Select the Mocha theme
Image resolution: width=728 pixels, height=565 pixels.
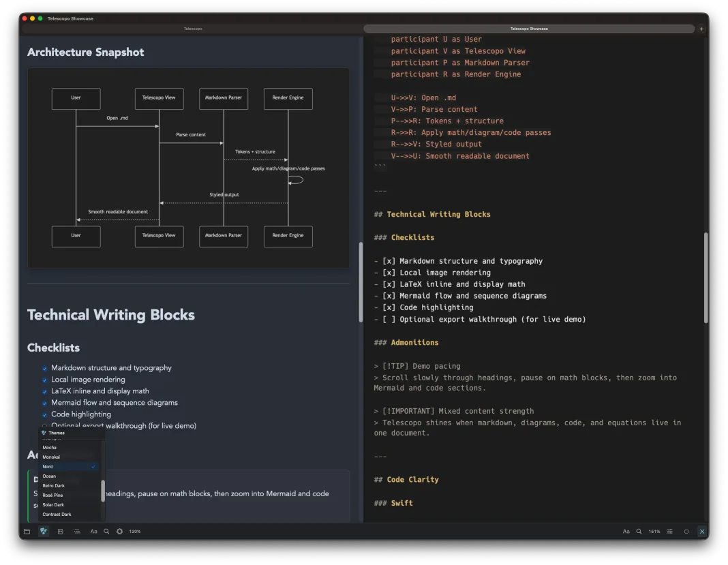(x=70, y=448)
